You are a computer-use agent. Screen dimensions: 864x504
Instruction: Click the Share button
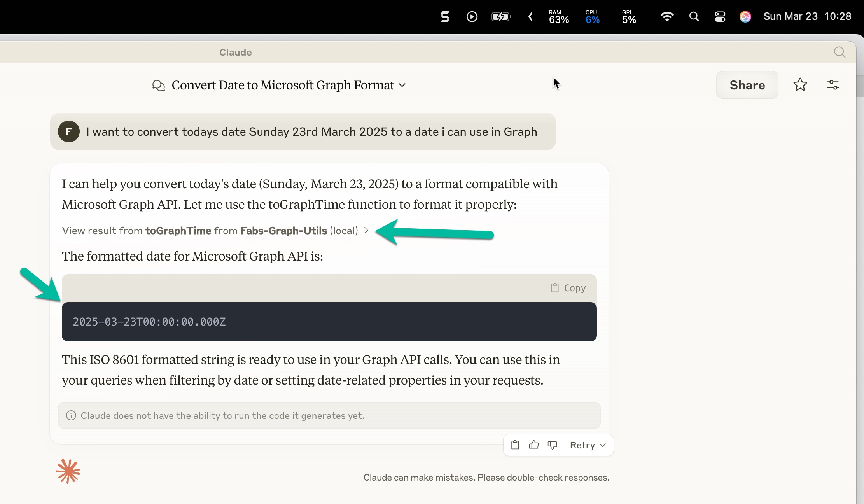(747, 85)
